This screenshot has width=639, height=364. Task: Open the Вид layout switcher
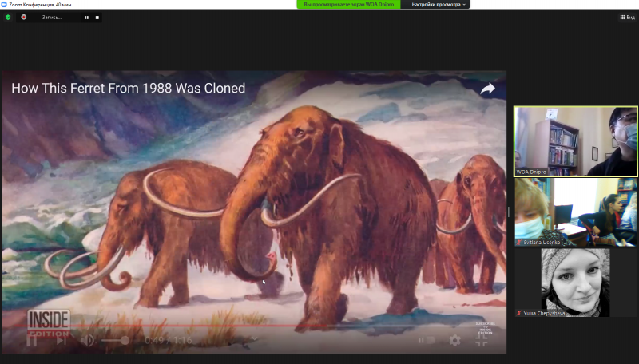click(628, 17)
